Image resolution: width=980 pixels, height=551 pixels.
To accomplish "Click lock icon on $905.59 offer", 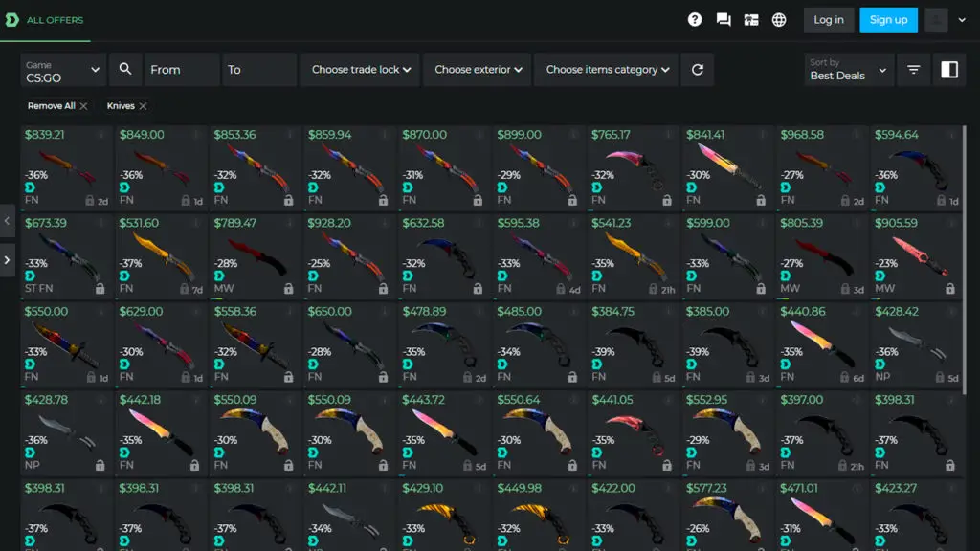I will click(950, 289).
